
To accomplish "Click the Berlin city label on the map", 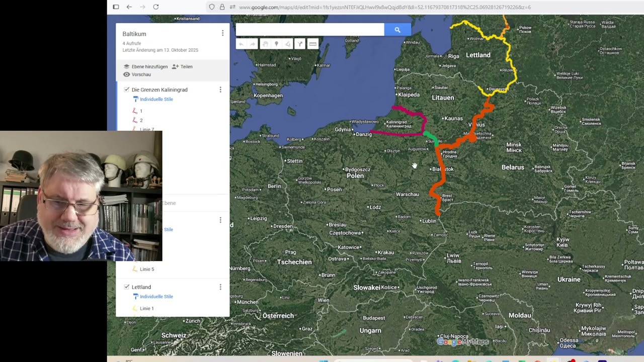I will (274, 186).
